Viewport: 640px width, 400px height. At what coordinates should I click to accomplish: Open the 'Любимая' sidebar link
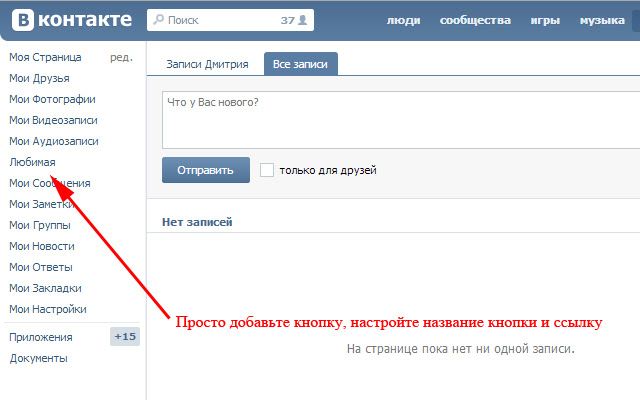tap(32, 162)
